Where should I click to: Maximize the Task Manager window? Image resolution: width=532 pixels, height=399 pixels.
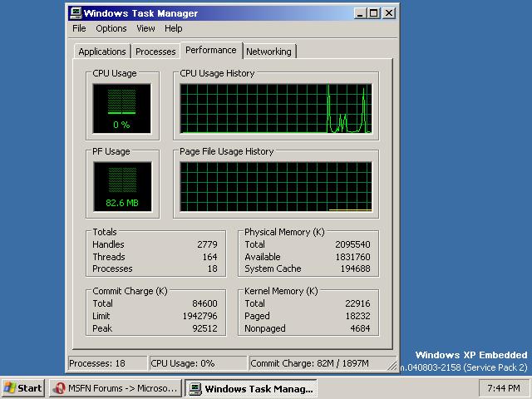[x=373, y=13]
